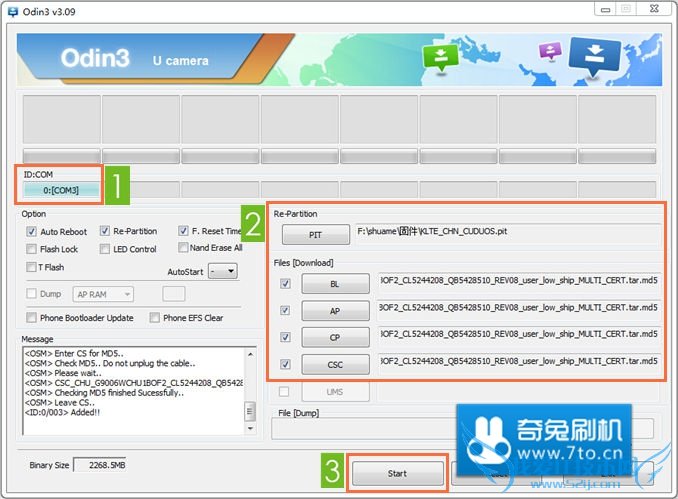
Task: Click the Odin3 app icon in title bar
Action: 13,12
